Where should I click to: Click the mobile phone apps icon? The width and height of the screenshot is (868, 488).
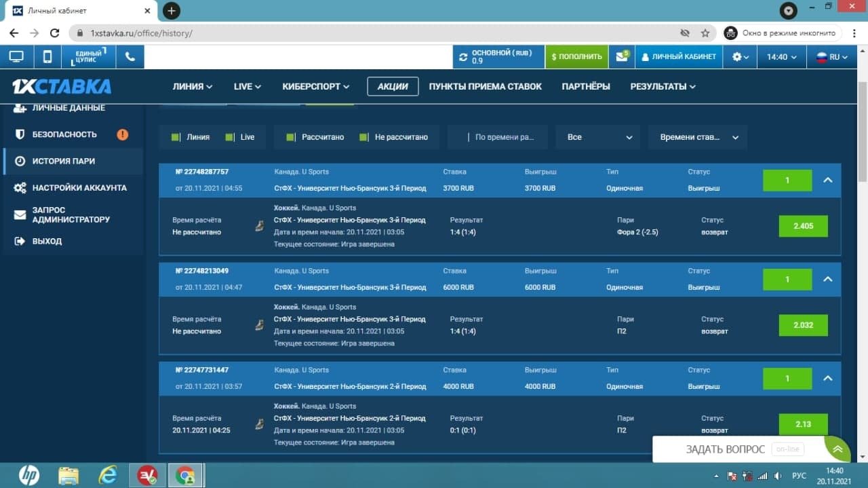click(47, 57)
